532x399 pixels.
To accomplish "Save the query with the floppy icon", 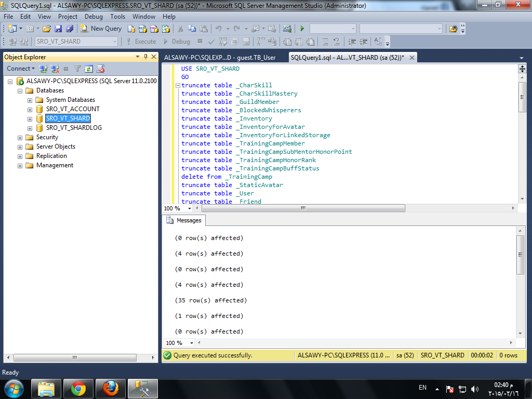I will tap(58, 29).
